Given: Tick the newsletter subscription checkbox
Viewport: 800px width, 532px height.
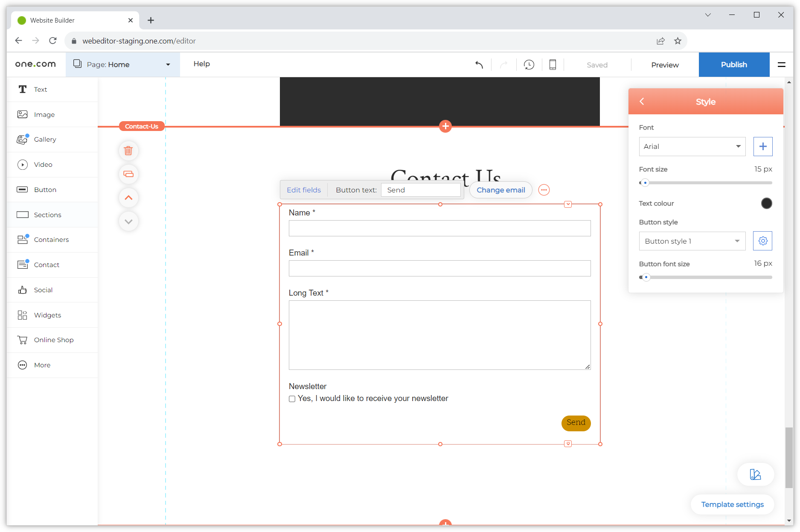Looking at the screenshot, I should [x=292, y=399].
